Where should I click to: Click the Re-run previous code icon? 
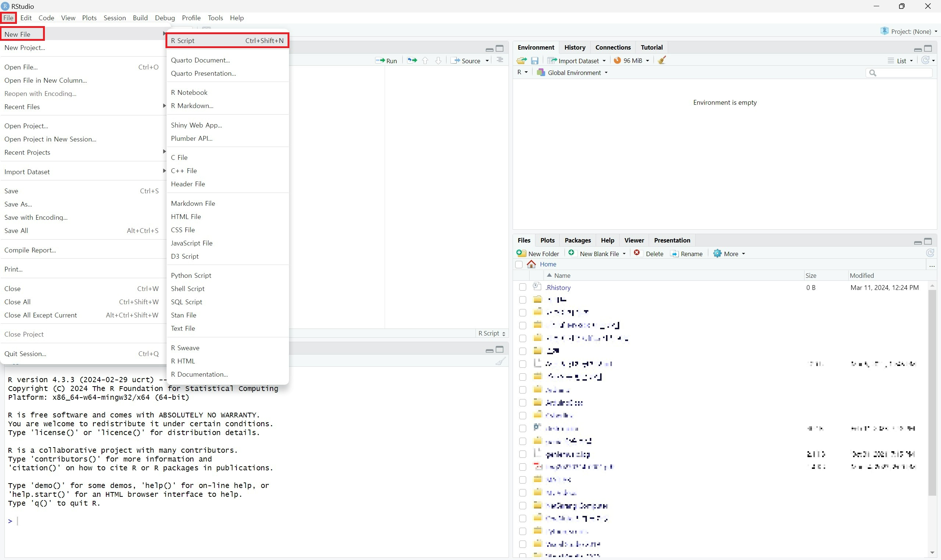[x=412, y=60]
